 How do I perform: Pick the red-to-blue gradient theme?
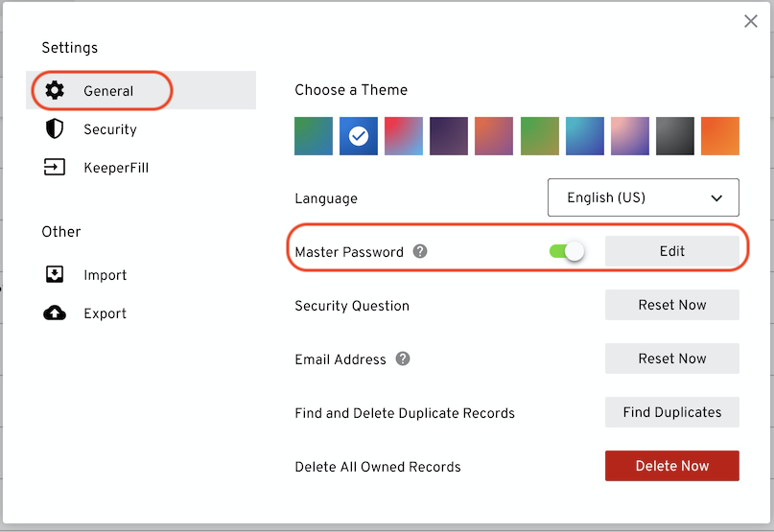[x=404, y=136]
